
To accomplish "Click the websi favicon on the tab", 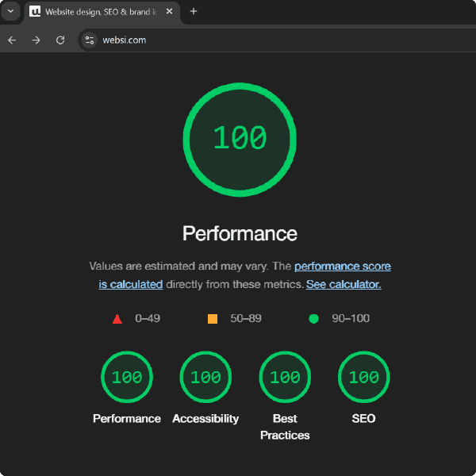I will click(35, 12).
